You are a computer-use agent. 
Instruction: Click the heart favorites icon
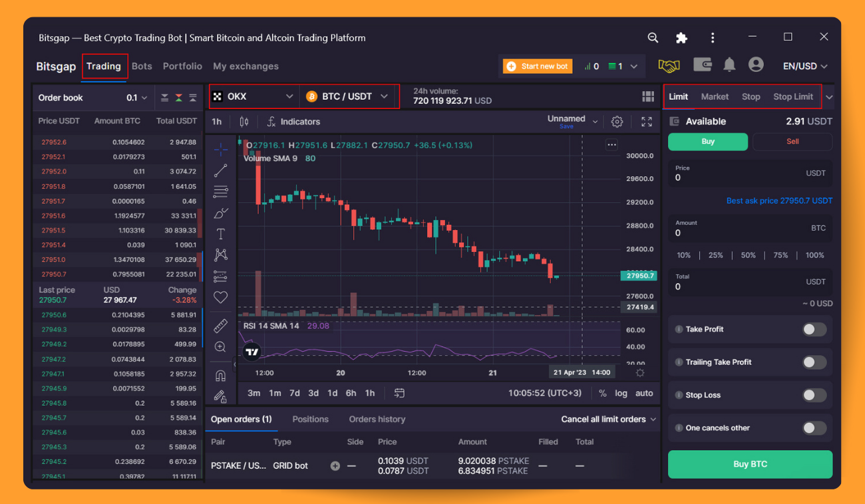(221, 297)
